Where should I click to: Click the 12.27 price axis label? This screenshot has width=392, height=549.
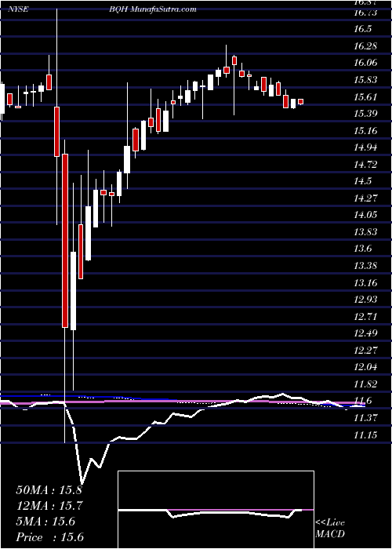click(x=365, y=351)
